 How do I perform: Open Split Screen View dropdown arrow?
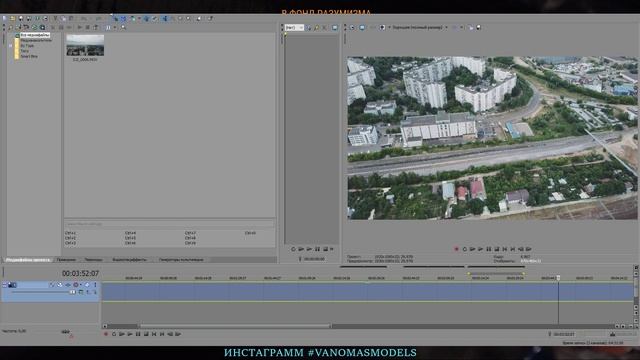389,27
